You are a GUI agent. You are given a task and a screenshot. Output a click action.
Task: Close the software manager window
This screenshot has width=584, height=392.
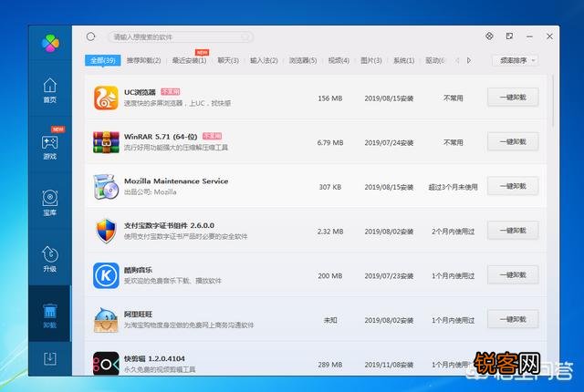[549, 36]
